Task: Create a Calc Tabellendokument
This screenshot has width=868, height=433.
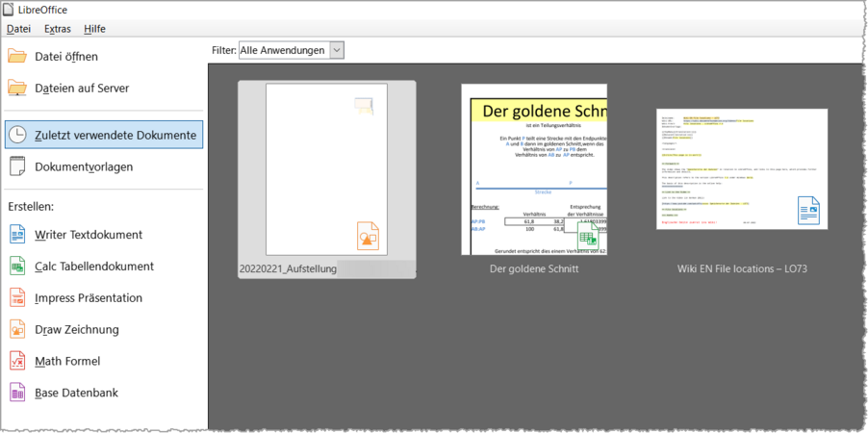Action: tap(94, 267)
